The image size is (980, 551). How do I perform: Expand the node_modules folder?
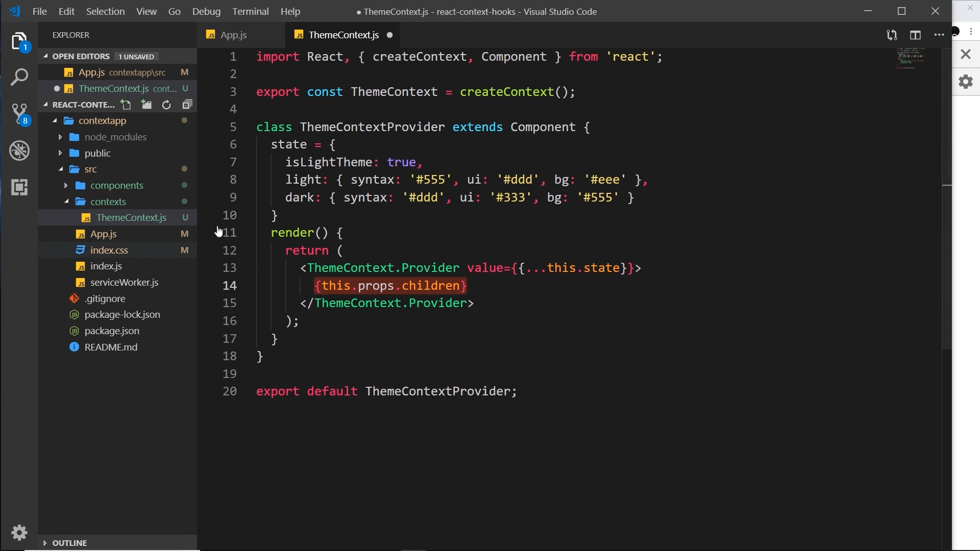coord(115,137)
